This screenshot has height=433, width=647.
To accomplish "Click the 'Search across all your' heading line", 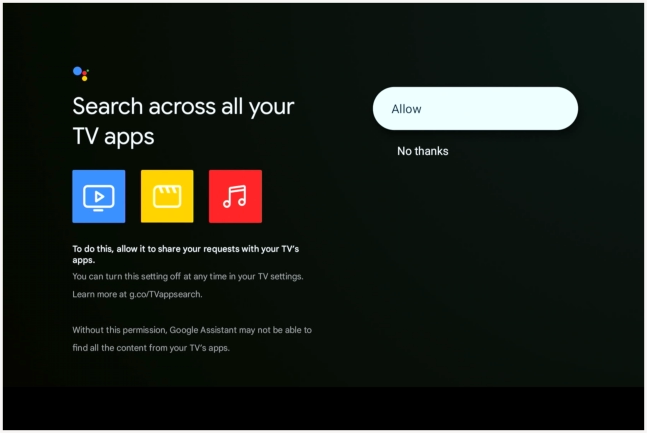I will (183, 106).
